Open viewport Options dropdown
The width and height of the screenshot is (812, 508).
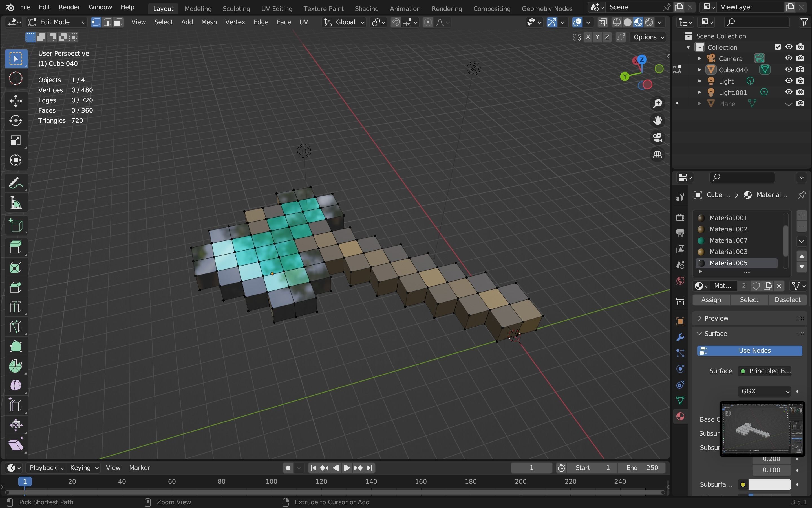648,37
